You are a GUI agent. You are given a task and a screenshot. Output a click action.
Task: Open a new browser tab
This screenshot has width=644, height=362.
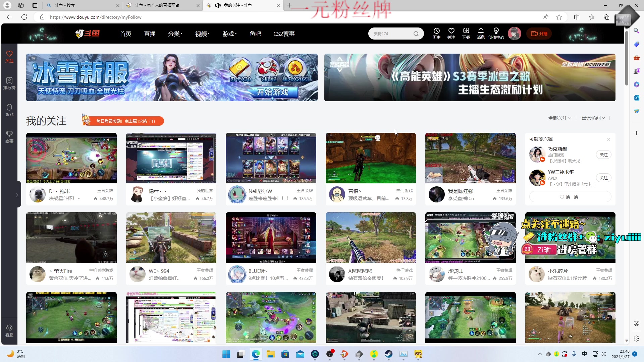[289, 5]
